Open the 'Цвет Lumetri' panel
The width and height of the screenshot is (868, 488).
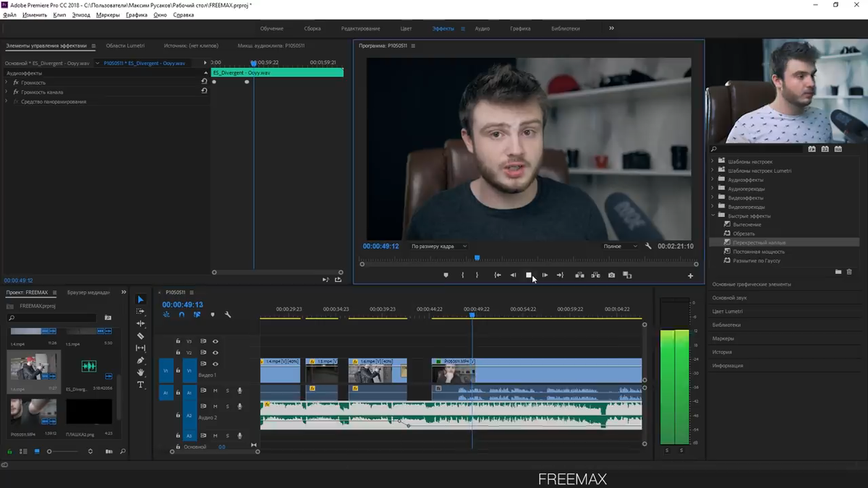click(x=728, y=312)
